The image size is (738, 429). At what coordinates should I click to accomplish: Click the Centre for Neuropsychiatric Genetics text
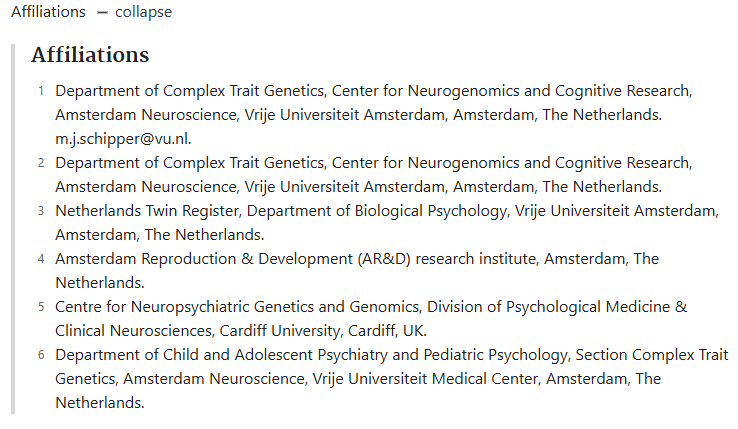coord(237,307)
